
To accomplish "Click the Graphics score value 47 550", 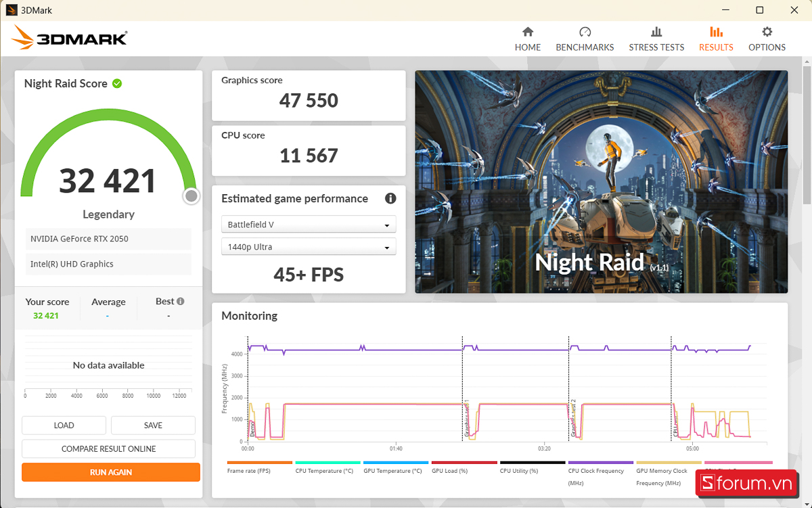I will [x=309, y=101].
